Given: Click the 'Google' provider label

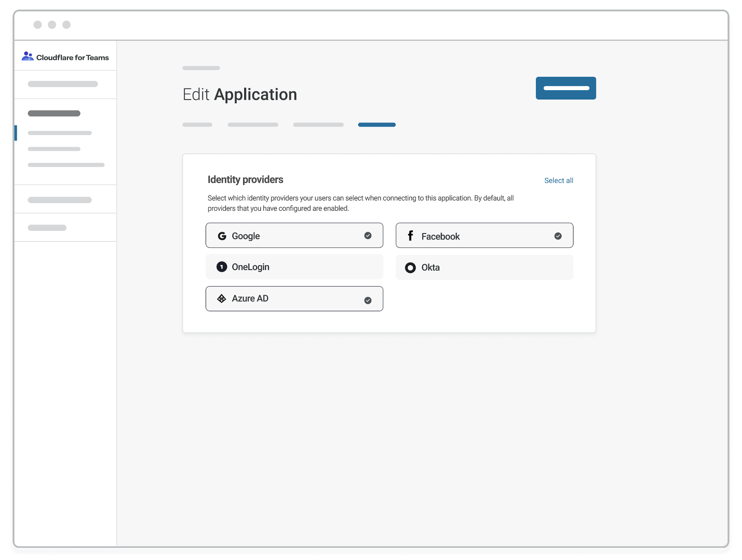Looking at the screenshot, I should 246,236.
